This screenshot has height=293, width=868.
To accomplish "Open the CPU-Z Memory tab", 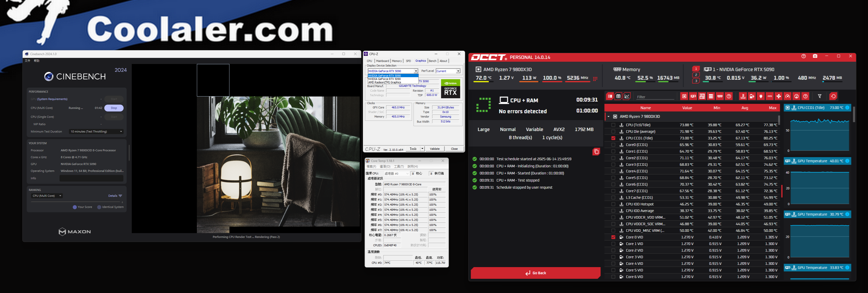I will click(397, 61).
